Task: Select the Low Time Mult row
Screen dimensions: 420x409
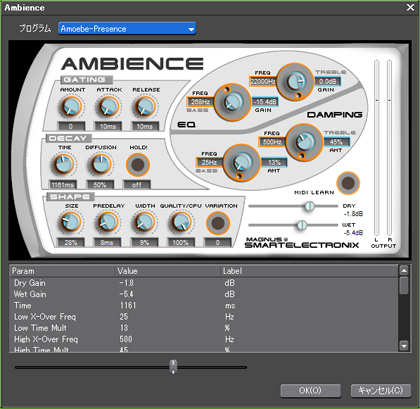Action: tap(204, 328)
